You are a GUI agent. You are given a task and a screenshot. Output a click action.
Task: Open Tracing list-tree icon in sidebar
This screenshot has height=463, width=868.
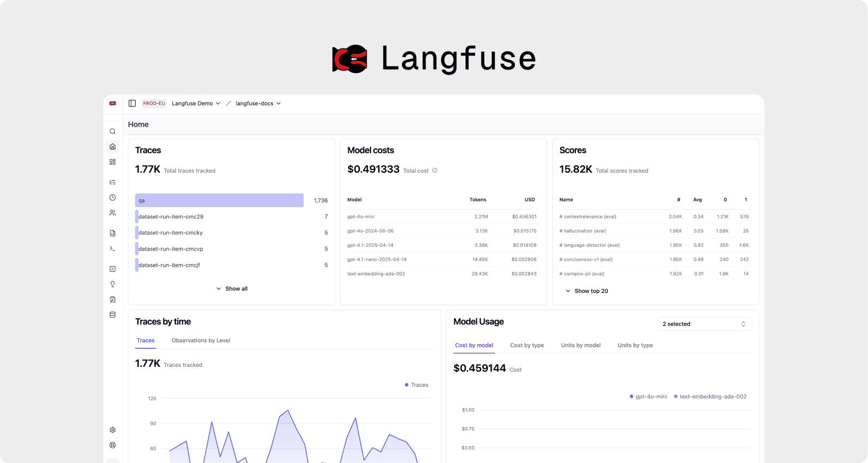112,183
